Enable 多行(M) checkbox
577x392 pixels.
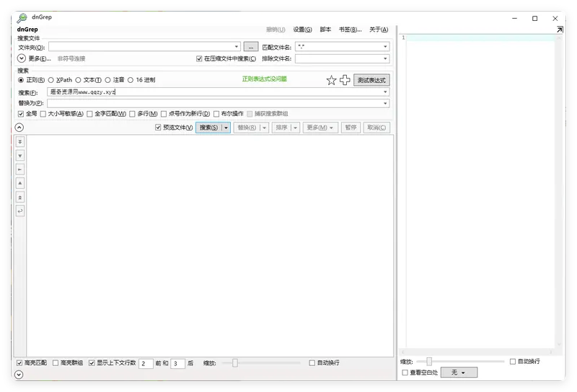click(x=132, y=114)
